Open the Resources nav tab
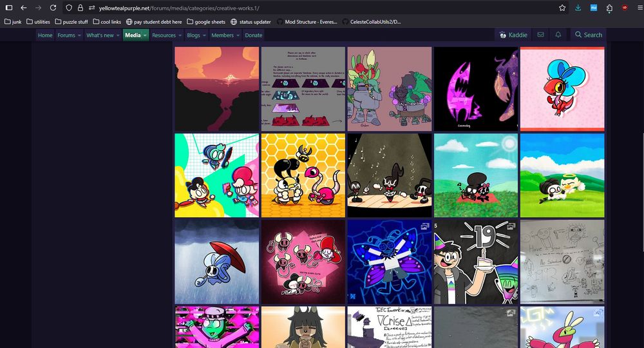 [x=164, y=35]
